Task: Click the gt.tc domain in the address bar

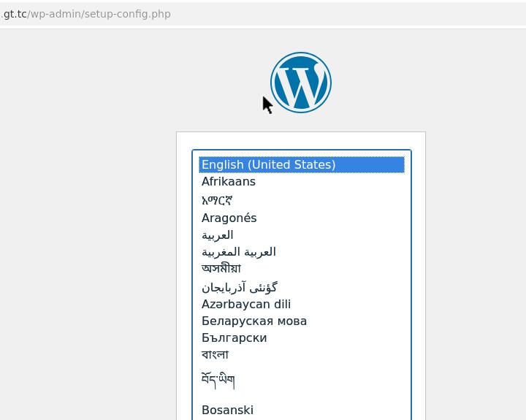Action: coord(15,14)
